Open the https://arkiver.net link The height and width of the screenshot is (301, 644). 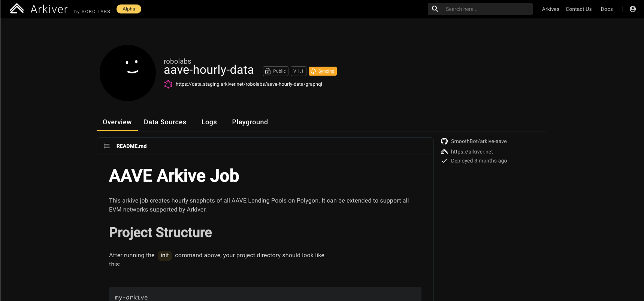click(472, 152)
